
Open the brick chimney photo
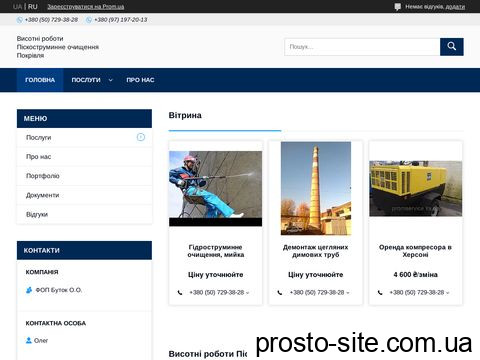(x=316, y=189)
